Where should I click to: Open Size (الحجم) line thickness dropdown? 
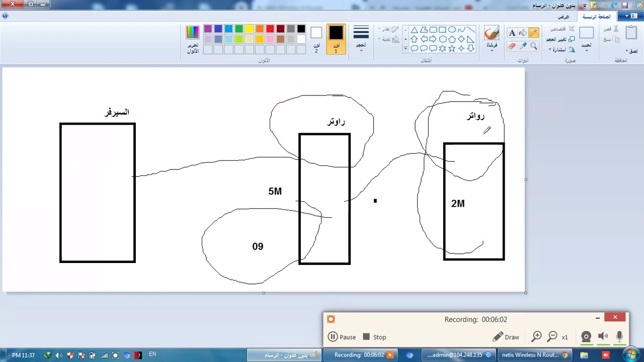click(x=361, y=38)
